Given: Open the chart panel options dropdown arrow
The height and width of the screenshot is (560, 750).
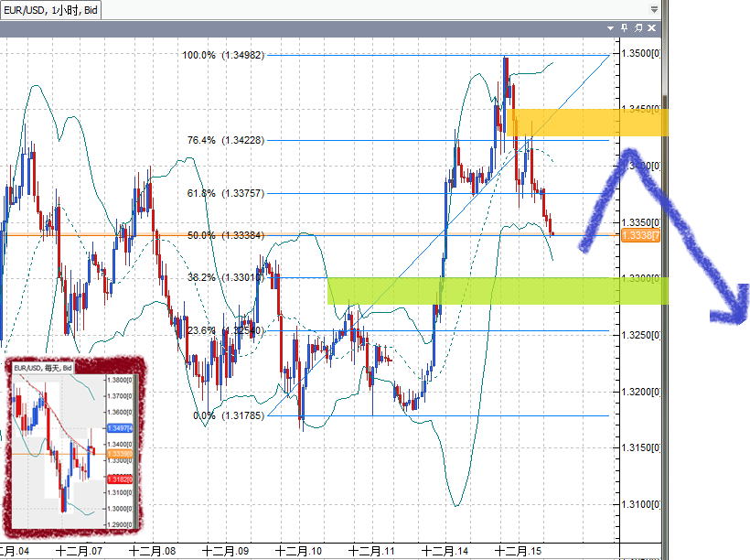Looking at the screenshot, I should (x=610, y=28).
